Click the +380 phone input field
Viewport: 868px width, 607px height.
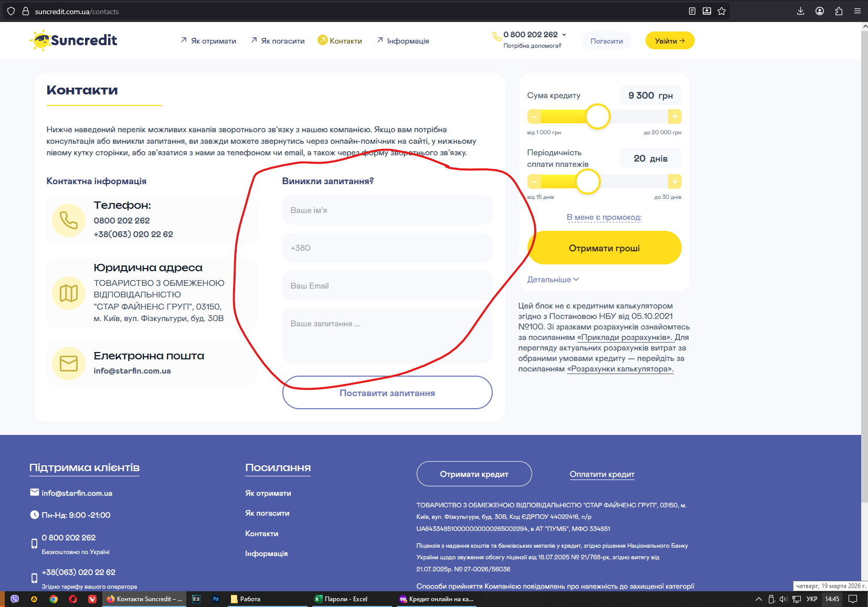click(387, 248)
